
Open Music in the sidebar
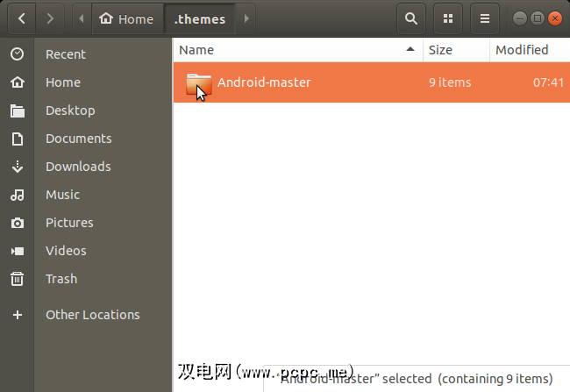coord(62,195)
